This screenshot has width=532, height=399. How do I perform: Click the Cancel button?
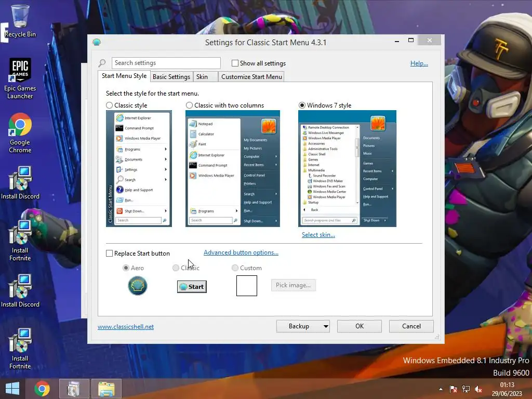click(411, 326)
